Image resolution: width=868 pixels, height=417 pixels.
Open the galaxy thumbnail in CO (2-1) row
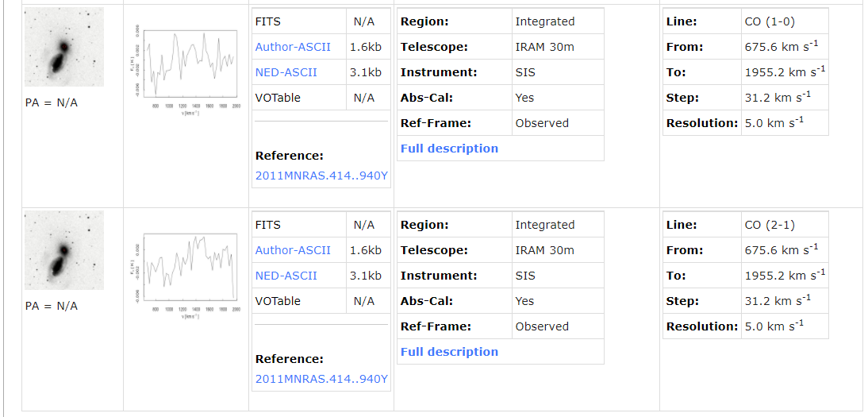(x=64, y=250)
